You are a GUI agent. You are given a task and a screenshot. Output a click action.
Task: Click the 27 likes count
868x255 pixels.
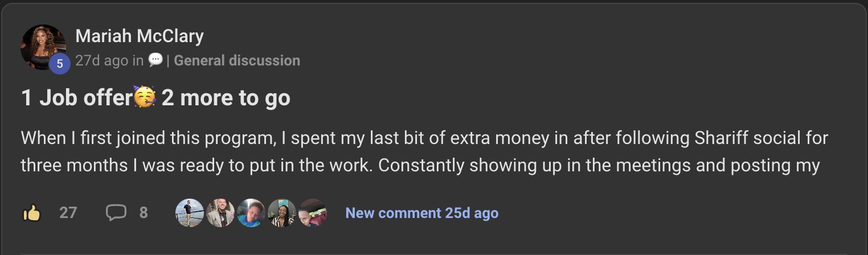click(x=68, y=213)
